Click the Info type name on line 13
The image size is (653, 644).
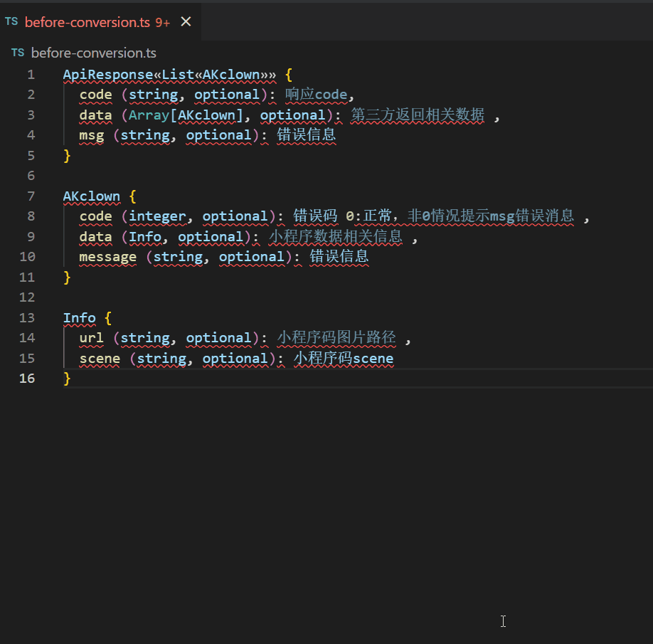point(79,318)
